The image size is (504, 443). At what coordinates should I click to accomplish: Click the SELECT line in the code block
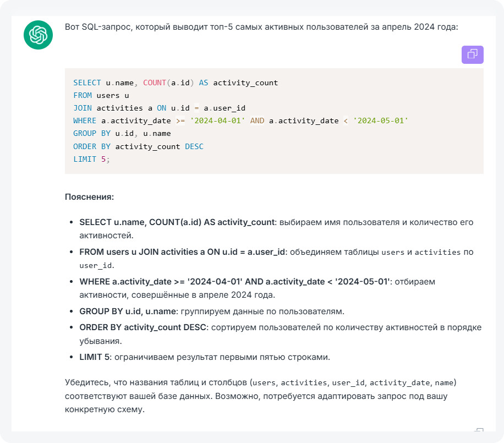click(x=176, y=83)
